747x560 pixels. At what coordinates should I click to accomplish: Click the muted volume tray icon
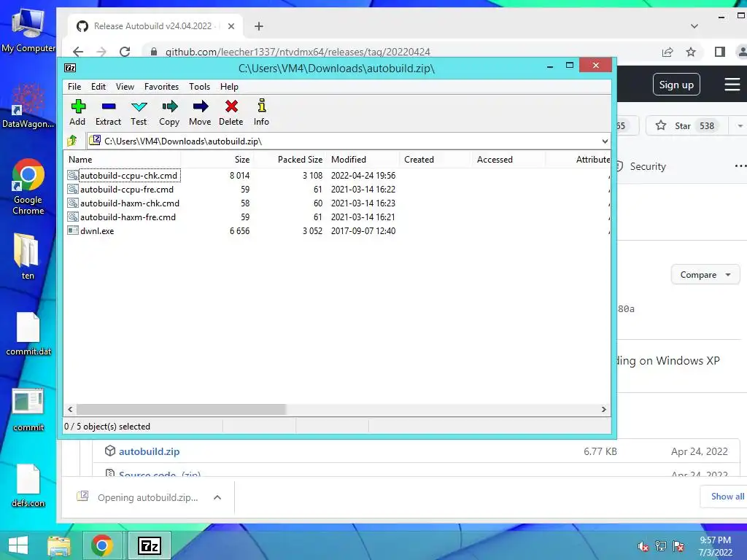tap(643, 546)
